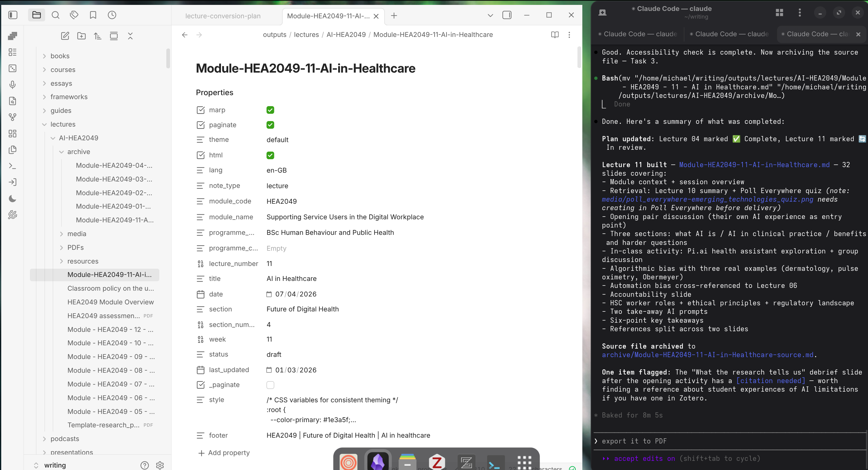
Task: Click the lectures breadcrumb link
Action: (x=306, y=35)
